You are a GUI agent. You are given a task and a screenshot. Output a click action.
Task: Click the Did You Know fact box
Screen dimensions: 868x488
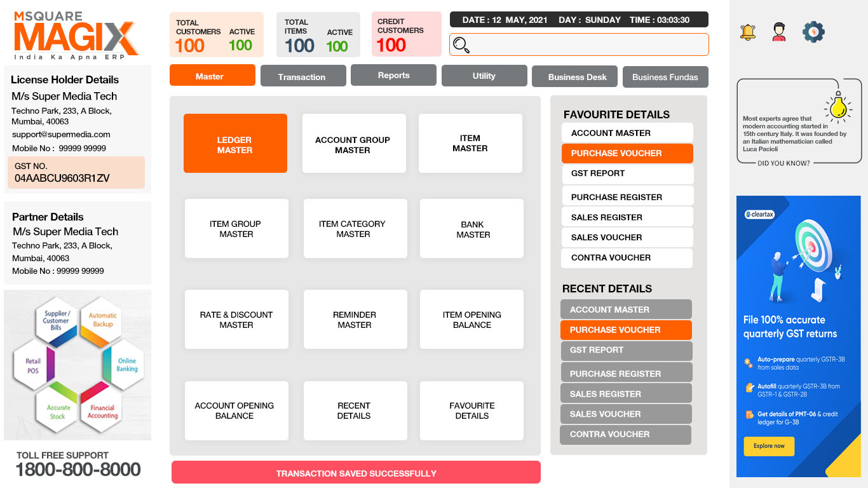[x=799, y=121]
